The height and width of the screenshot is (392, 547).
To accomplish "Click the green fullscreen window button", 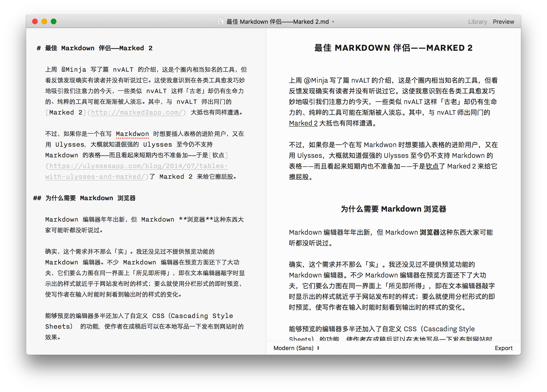I will point(54,21).
